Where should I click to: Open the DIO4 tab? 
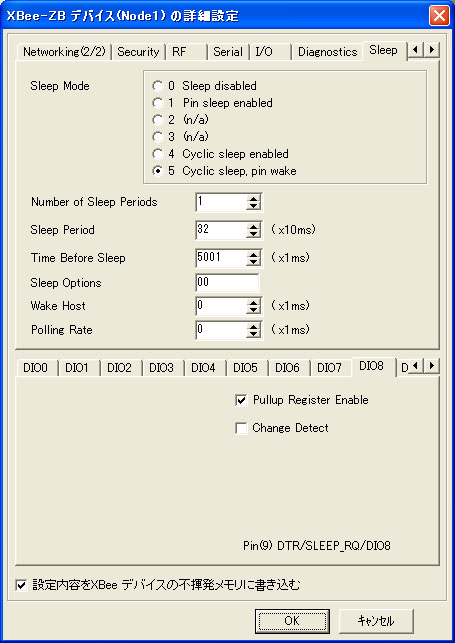(x=203, y=368)
